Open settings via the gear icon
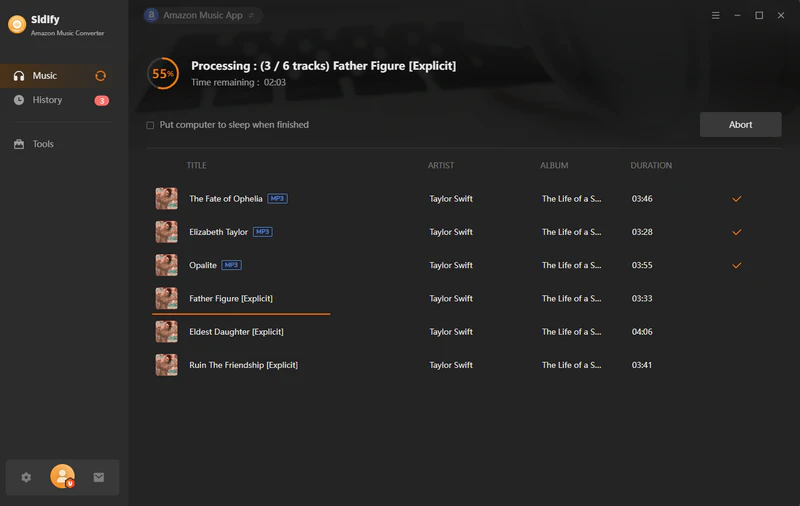Viewport: 800px width, 506px height. pyautogui.click(x=26, y=477)
